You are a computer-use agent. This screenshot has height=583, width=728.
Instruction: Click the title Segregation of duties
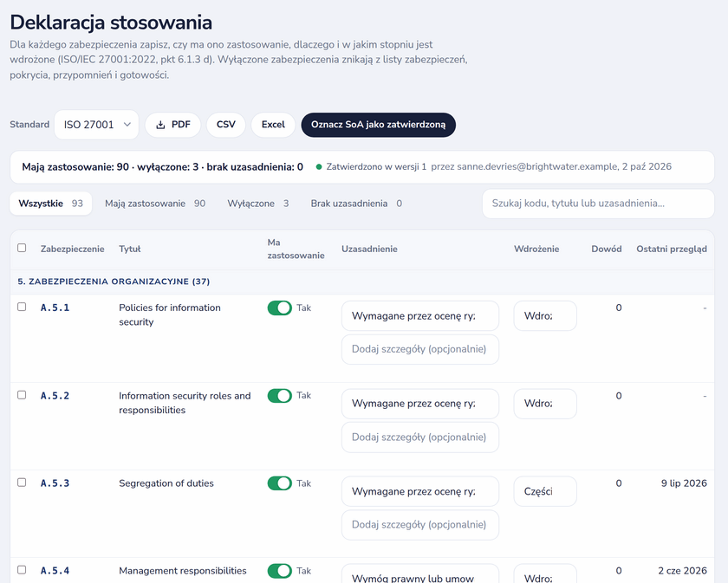(x=166, y=483)
